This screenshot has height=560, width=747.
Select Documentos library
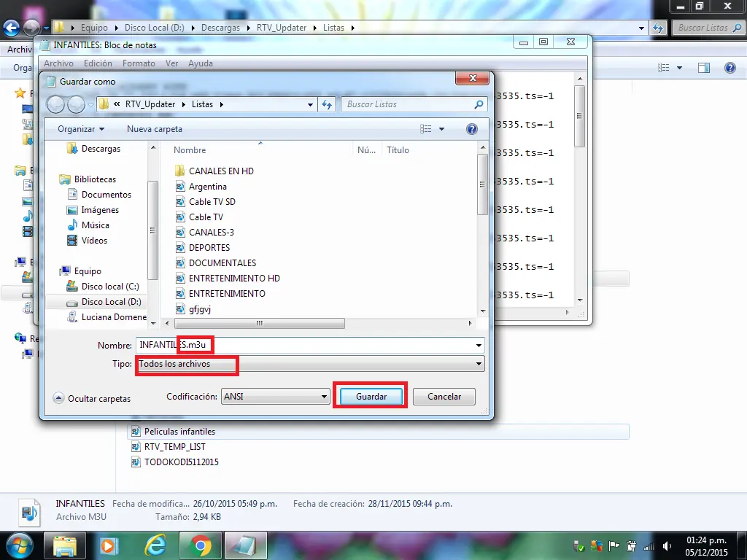107,194
